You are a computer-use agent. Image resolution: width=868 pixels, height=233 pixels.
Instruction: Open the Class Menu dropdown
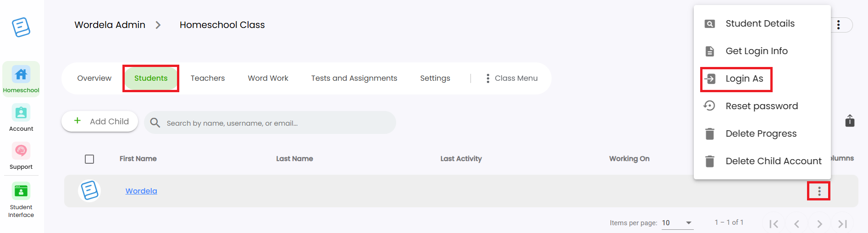pos(512,78)
